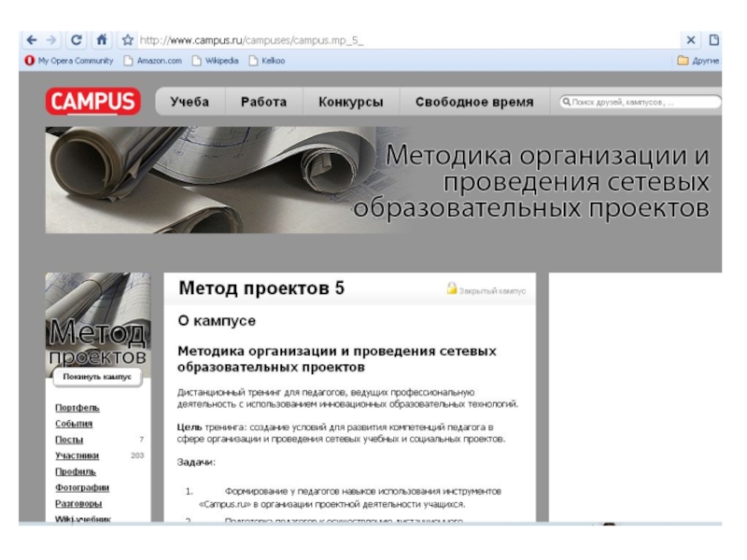Reload the page with refresh icon
Viewport: 747px width, 560px height.
[x=77, y=40]
